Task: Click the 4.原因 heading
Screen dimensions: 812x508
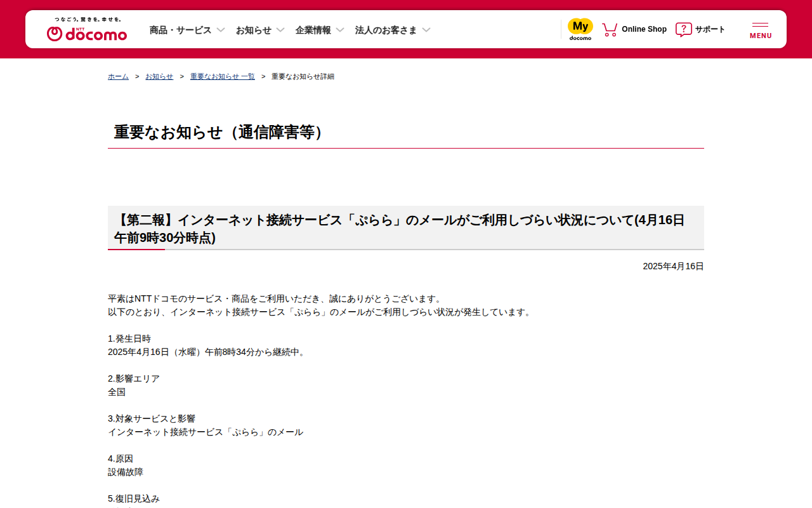Action: tap(121, 458)
